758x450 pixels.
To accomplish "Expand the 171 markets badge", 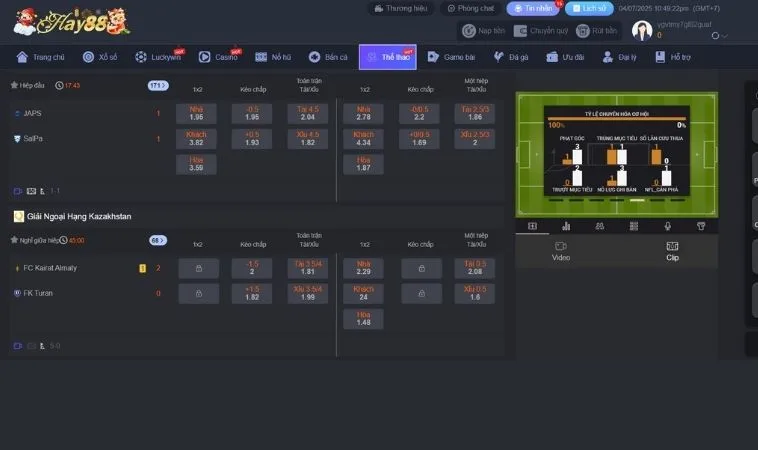I will pos(158,86).
